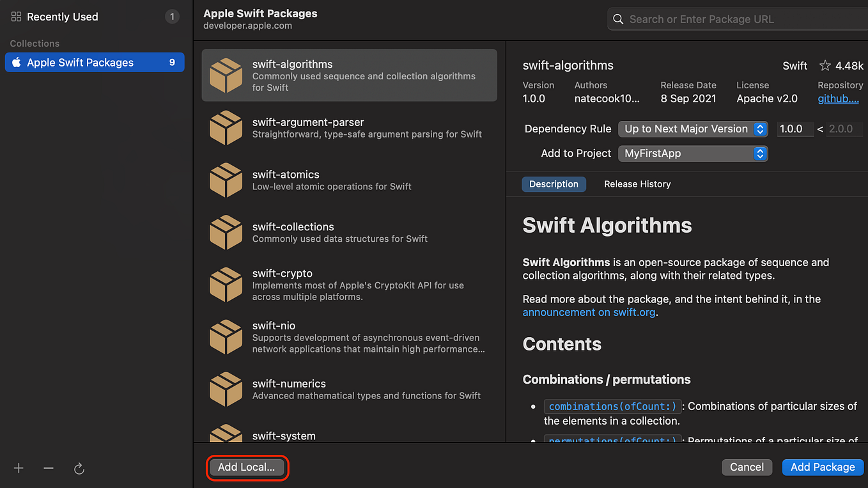Image resolution: width=868 pixels, height=488 pixels.
Task: Edit the 1.0.0 version field
Action: pyautogui.click(x=795, y=129)
